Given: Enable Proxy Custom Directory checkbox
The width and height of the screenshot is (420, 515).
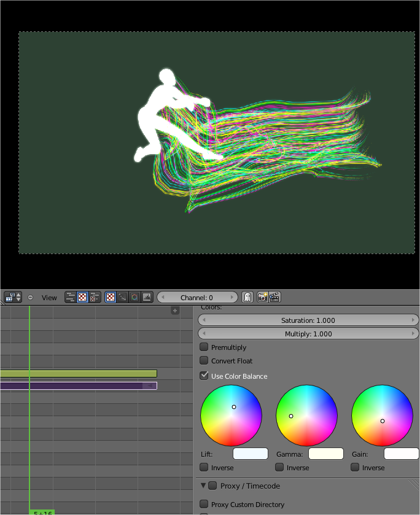Looking at the screenshot, I should point(204,504).
